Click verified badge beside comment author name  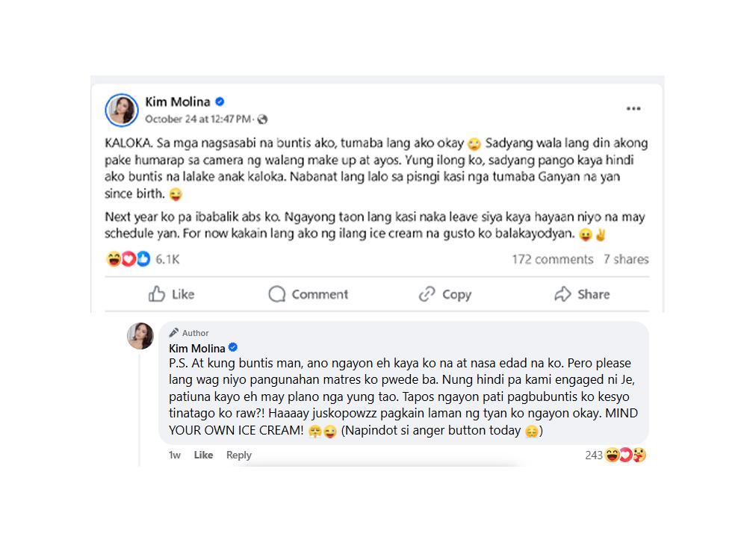(x=233, y=348)
